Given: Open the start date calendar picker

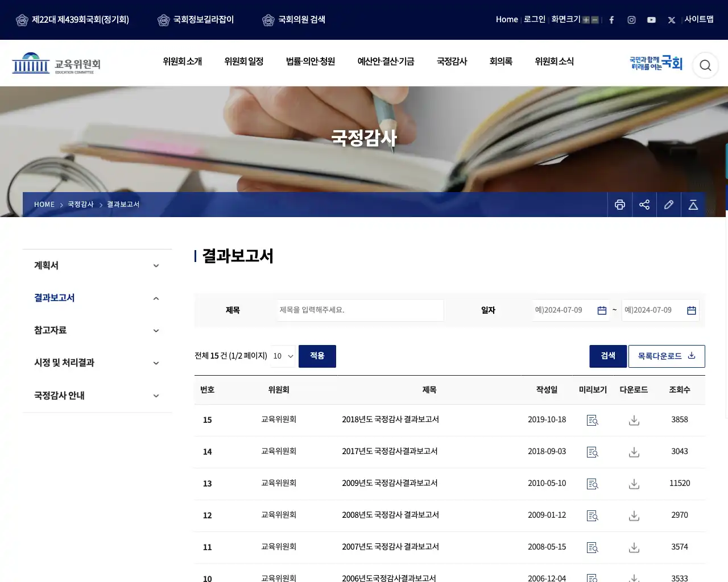Looking at the screenshot, I should coord(602,310).
